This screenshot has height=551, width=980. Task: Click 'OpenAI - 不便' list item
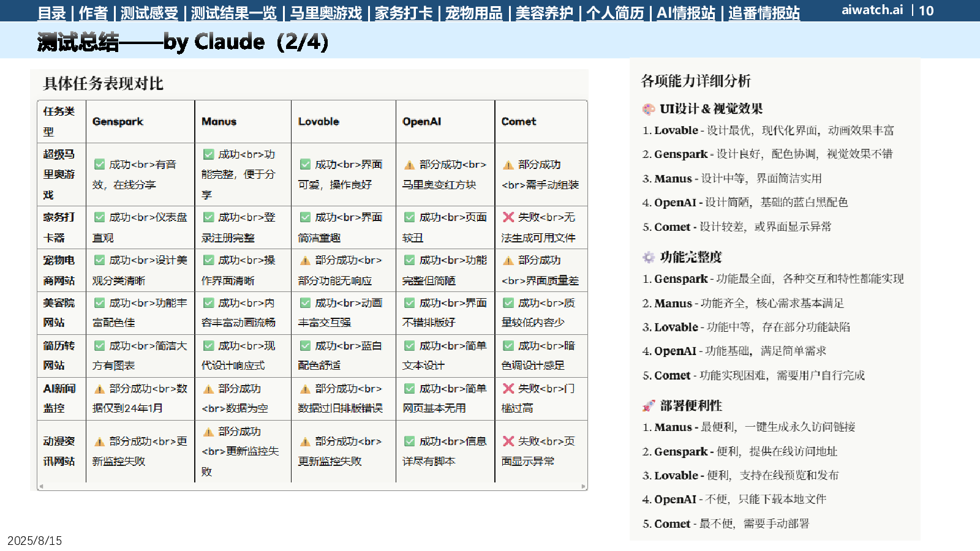tap(734, 499)
